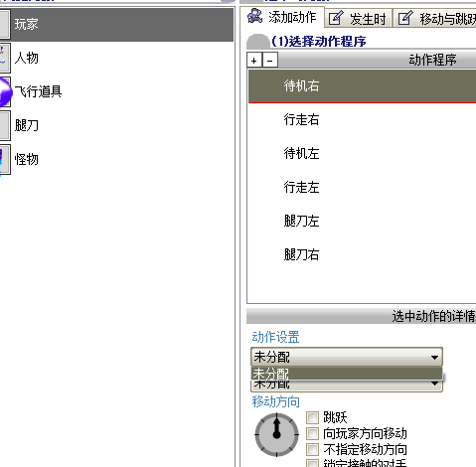
Task: Click the 移动方向 direction dial
Action: [276, 434]
